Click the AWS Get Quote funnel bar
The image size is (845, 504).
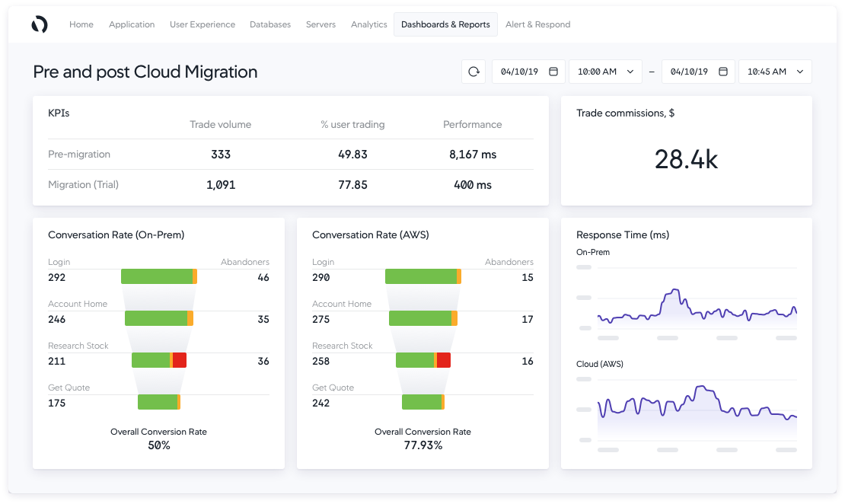pos(423,402)
